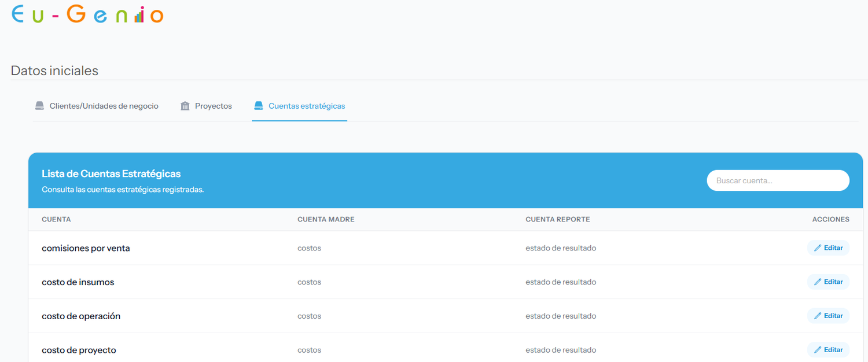The width and height of the screenshot is (868, 362).
Task: Click the Cuentas estratégicas tab icon
Action: [259, 106]
